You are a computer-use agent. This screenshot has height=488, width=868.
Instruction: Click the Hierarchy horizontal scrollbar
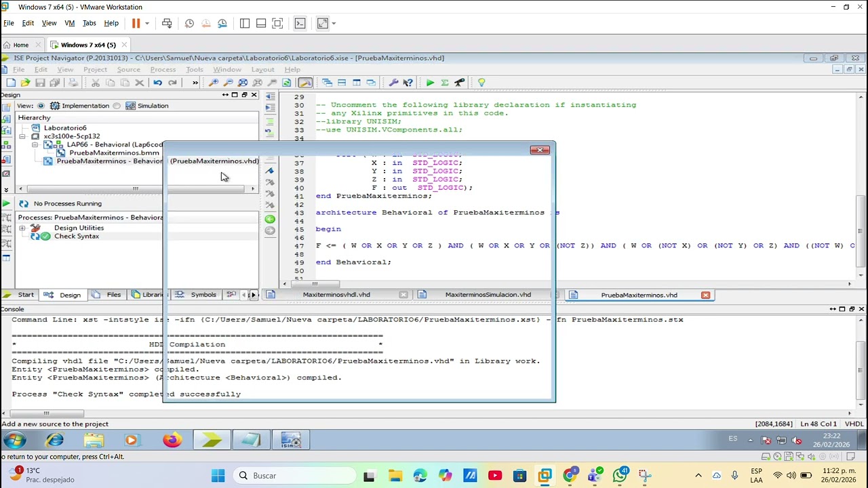click(x=136, y=189)
